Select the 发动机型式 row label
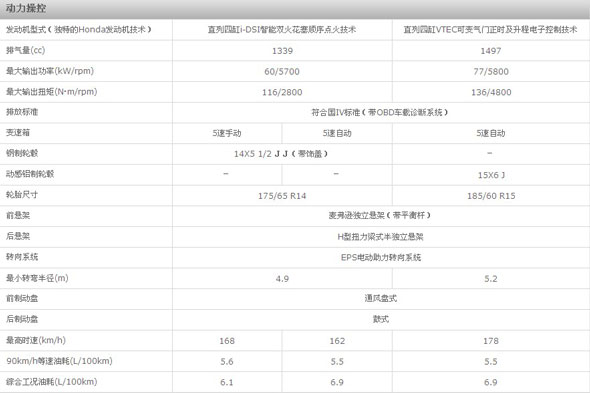The width and height of the screenshot is (590, 393). click(79, 29)
